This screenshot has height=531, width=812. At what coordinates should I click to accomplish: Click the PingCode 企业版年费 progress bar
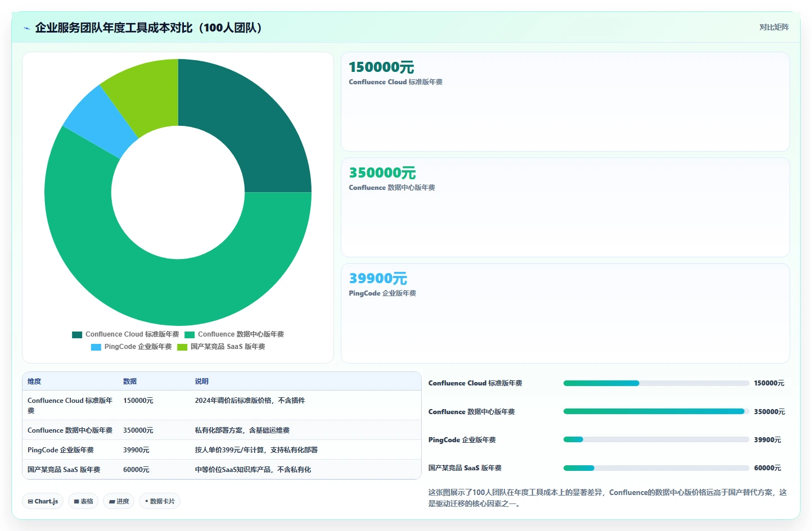(x=656, y=439)
